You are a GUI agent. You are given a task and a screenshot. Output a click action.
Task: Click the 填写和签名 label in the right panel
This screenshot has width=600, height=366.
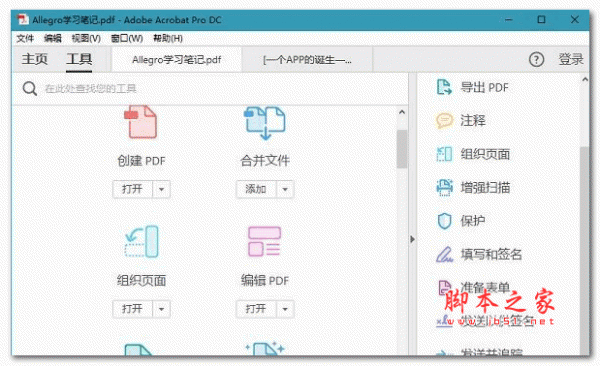[x=491, y=254]
